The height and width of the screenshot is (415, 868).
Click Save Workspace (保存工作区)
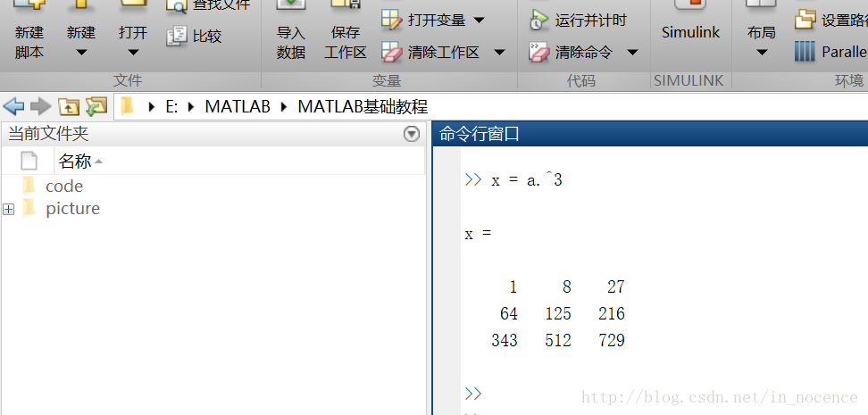tap(346, 30)
